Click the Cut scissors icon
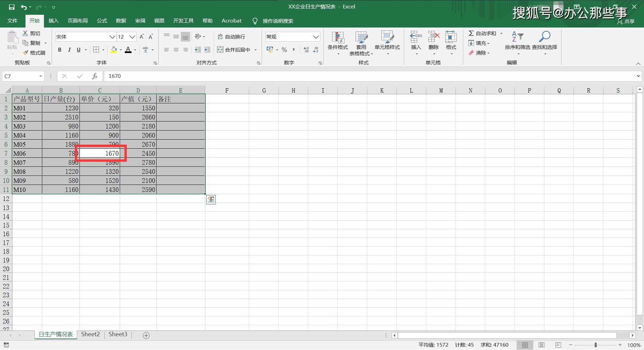This screenshot has width=644, height=350. click(25, 33)
